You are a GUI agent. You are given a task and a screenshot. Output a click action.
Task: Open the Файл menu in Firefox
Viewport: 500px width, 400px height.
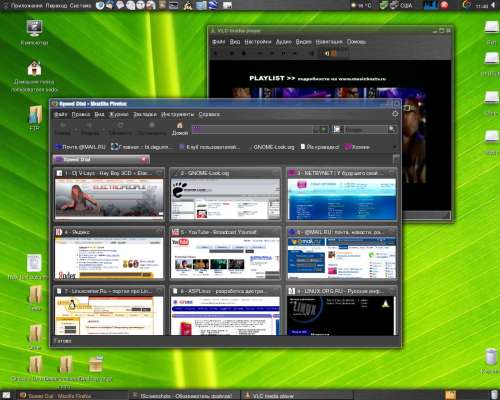tap(61, 114)
